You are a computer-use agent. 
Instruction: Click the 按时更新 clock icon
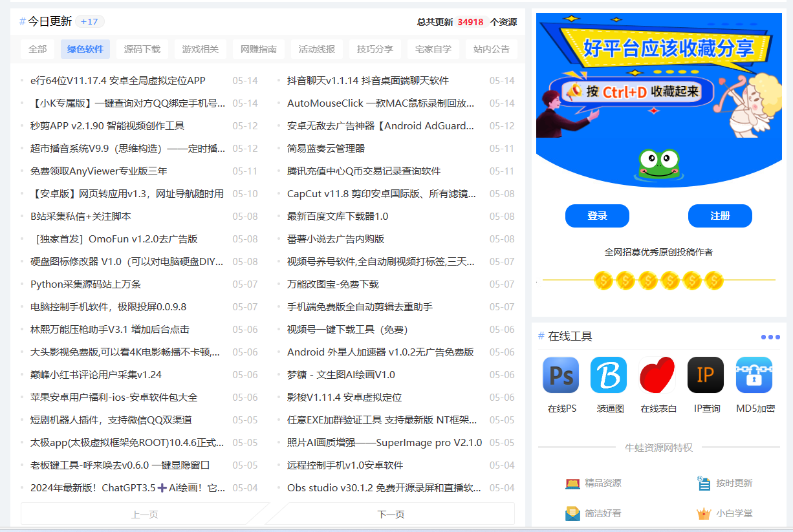pos(704,483)
